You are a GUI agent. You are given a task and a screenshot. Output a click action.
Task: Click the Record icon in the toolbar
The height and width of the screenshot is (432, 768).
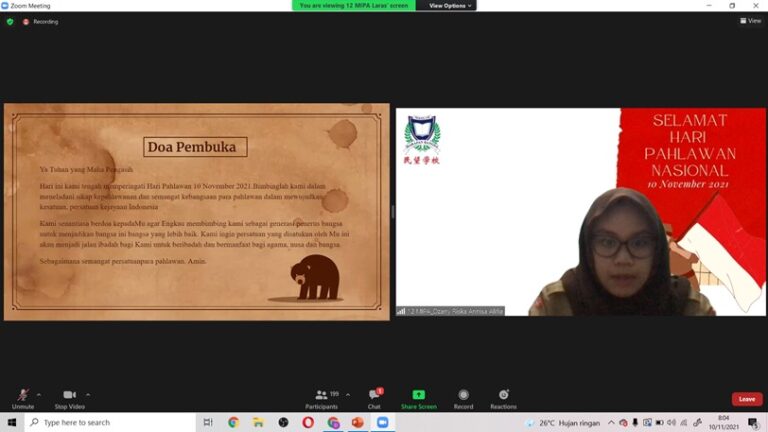click(x=463, y=396)
